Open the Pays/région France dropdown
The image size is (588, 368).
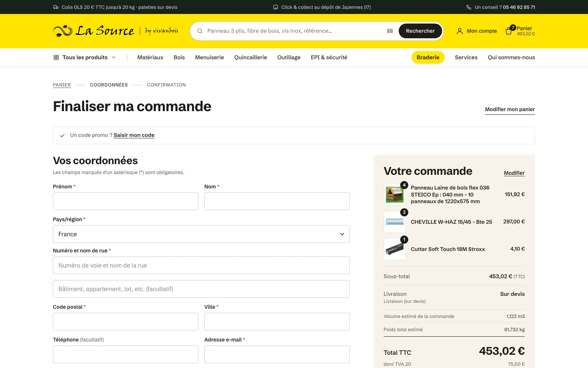[201, 234]
